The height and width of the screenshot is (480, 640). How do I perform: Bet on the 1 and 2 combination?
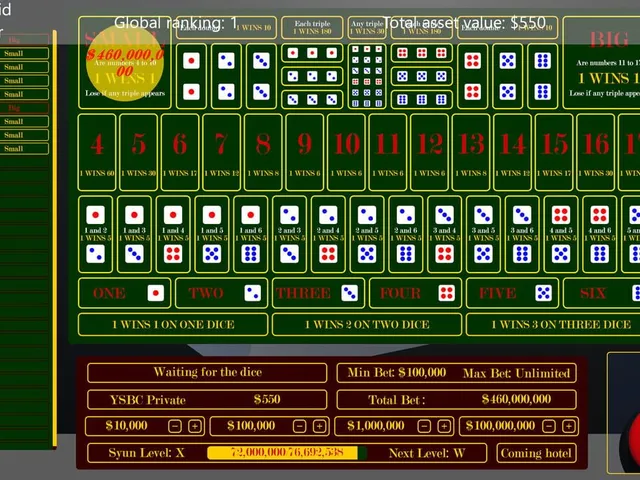tap(96, 234)
